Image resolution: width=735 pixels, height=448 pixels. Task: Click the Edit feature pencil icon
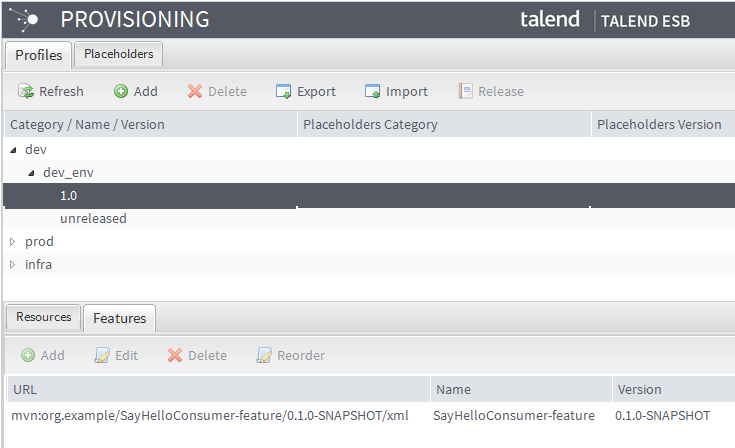coord(102,356)
